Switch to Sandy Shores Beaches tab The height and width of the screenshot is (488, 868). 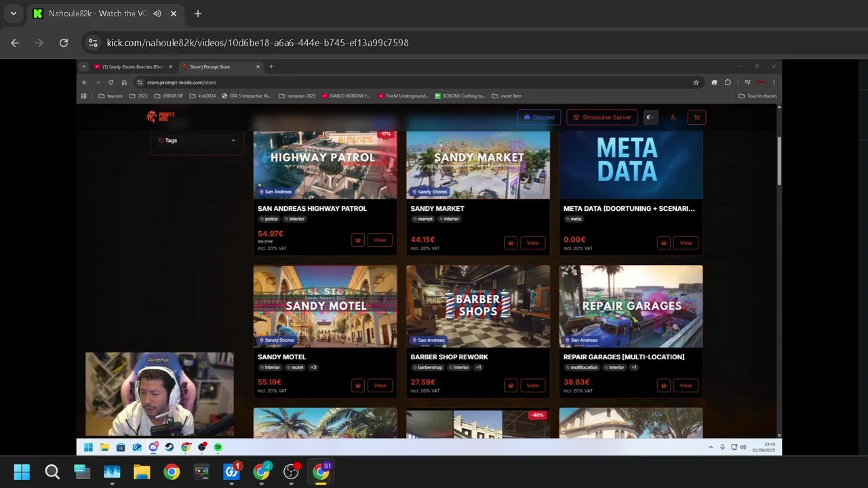[x=133, y=66]
